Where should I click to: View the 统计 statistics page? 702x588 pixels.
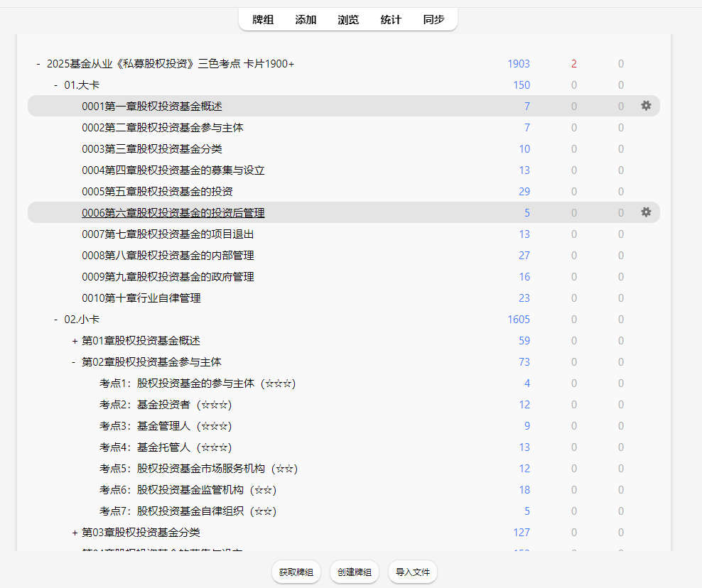pos(391,20)
